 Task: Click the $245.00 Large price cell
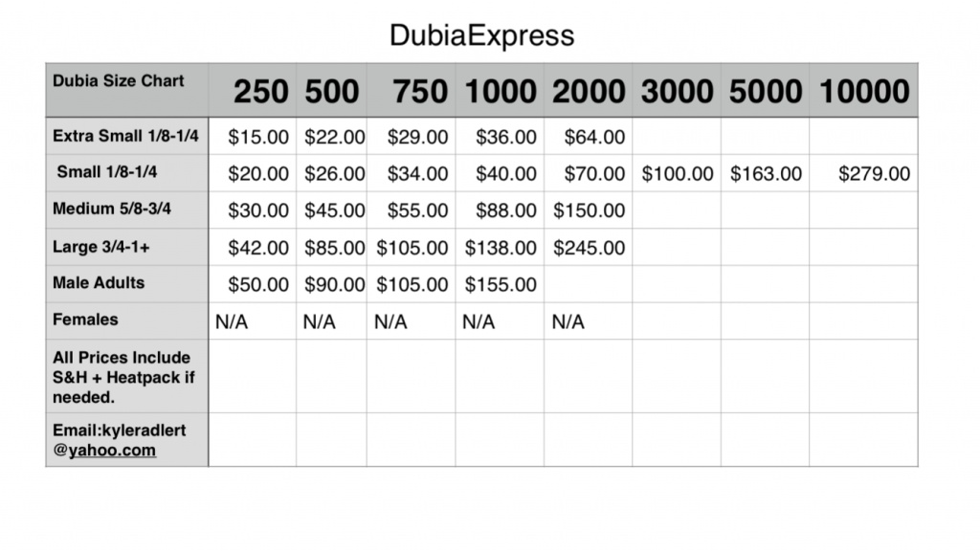(x=589, y=248)
